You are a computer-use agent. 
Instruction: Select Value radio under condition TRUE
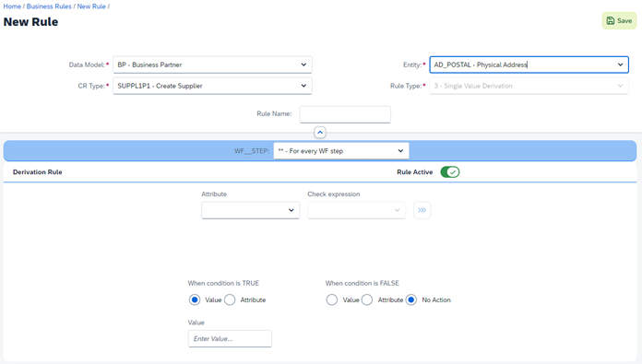(195, 299)
